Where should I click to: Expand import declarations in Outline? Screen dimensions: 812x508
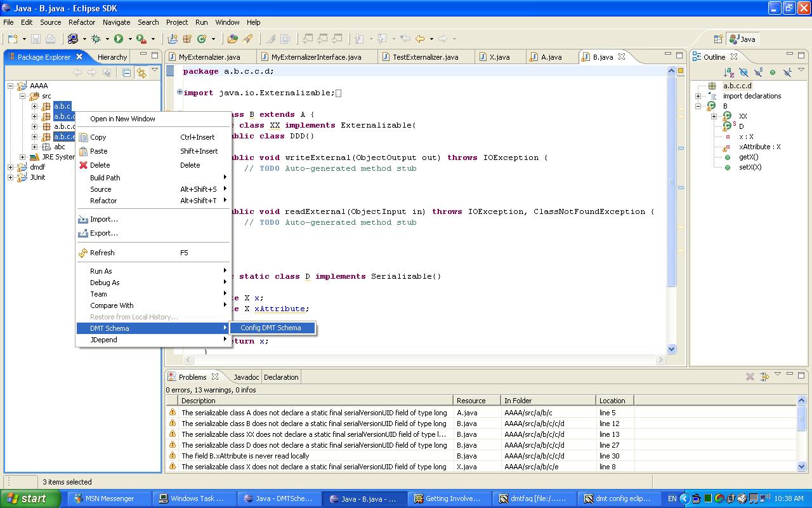[698, 96]
